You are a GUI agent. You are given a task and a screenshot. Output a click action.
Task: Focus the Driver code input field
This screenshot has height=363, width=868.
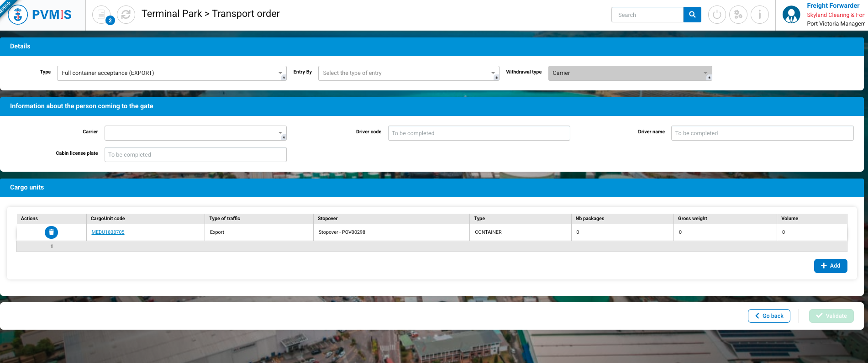[x=479, y=133]
